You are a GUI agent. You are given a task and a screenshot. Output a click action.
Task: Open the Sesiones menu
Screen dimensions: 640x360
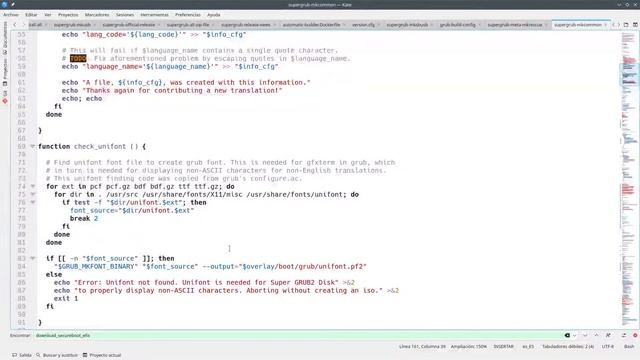point(125,15)
